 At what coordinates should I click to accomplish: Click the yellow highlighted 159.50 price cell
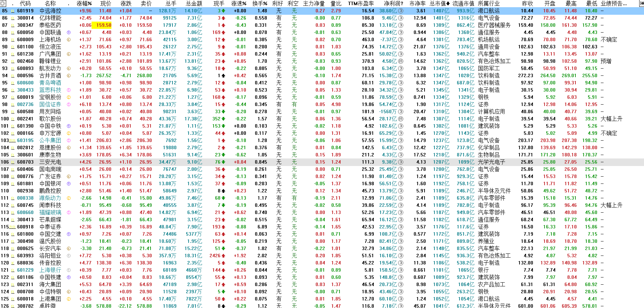pos(104,25)
